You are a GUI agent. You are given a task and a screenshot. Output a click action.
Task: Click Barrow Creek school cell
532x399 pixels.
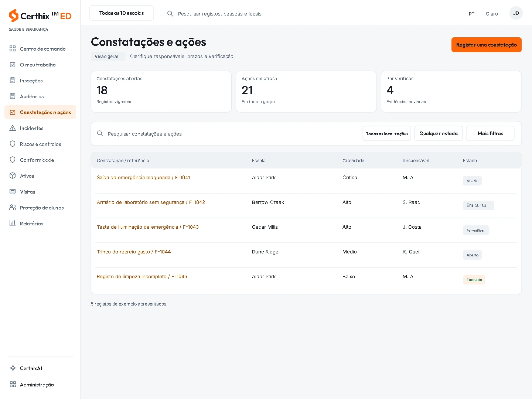point(268,202)
